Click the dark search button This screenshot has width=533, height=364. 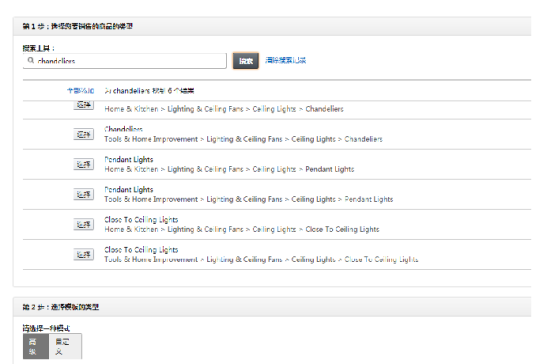(246, 61)
